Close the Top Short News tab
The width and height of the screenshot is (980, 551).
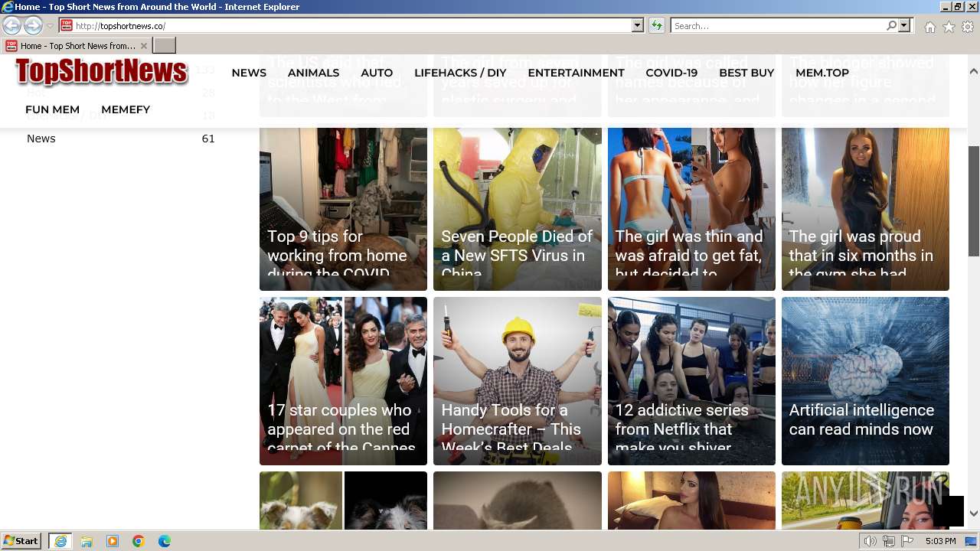click(x=143, y=46)
